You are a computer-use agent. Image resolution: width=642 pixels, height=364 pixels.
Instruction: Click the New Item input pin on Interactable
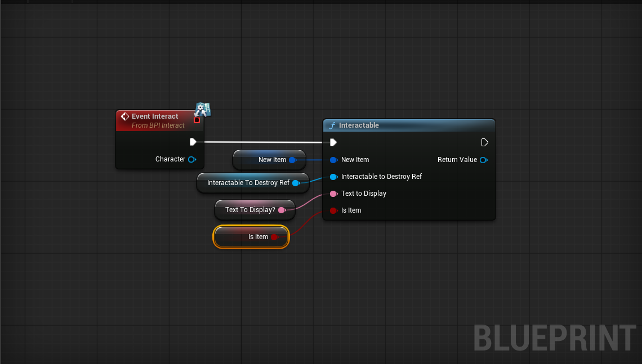pyautogui.click(x=333, y=160)
